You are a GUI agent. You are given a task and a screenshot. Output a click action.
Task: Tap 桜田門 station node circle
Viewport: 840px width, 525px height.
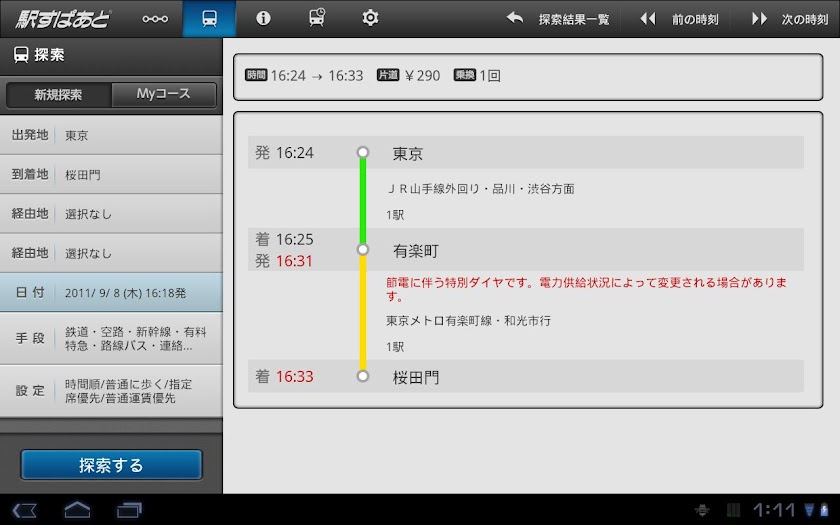pyautogui.click(x=363, y=376)
